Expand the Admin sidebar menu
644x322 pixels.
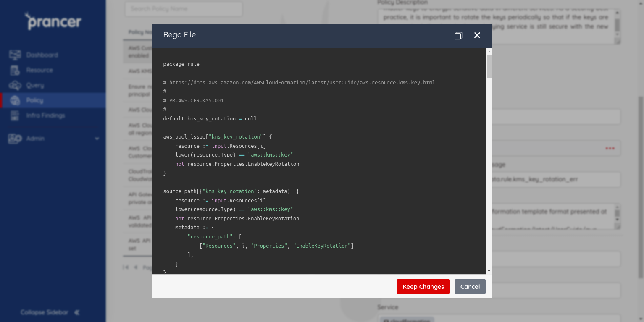coord(53,139)
